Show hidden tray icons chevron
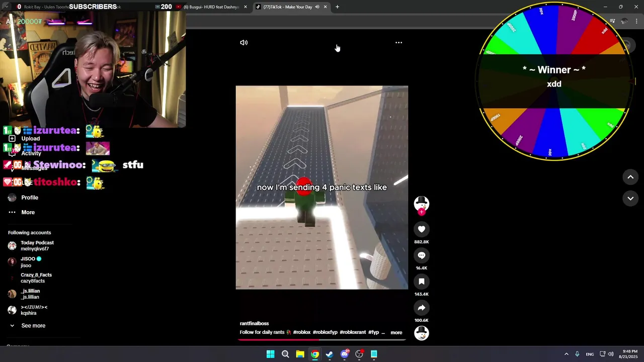This screenshot has width=644, height=362. coord(566,354)
